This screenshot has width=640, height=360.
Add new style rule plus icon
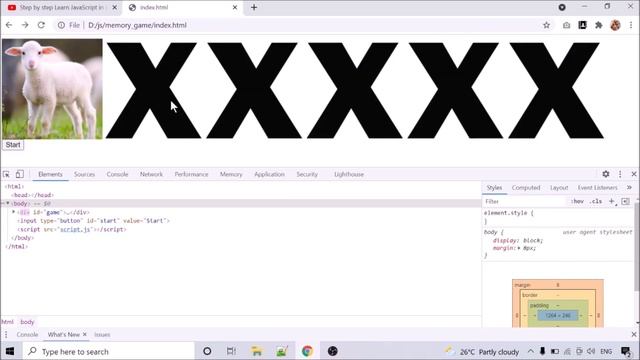[x=611, y=202]
